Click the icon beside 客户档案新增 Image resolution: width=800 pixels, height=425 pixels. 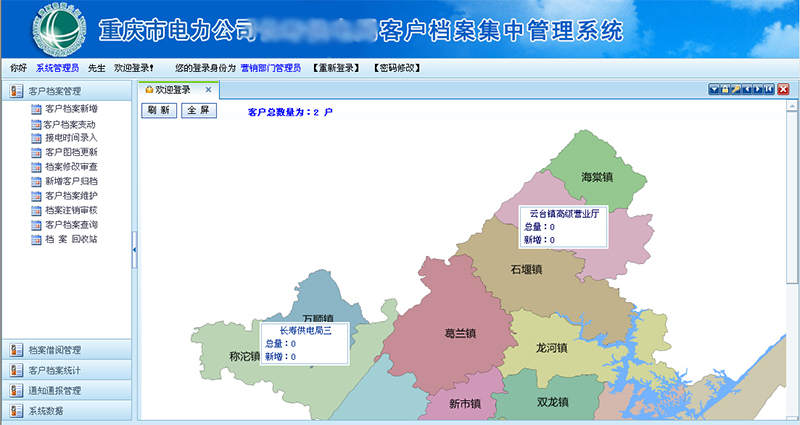pyautogui.click(x=36, y=109)
